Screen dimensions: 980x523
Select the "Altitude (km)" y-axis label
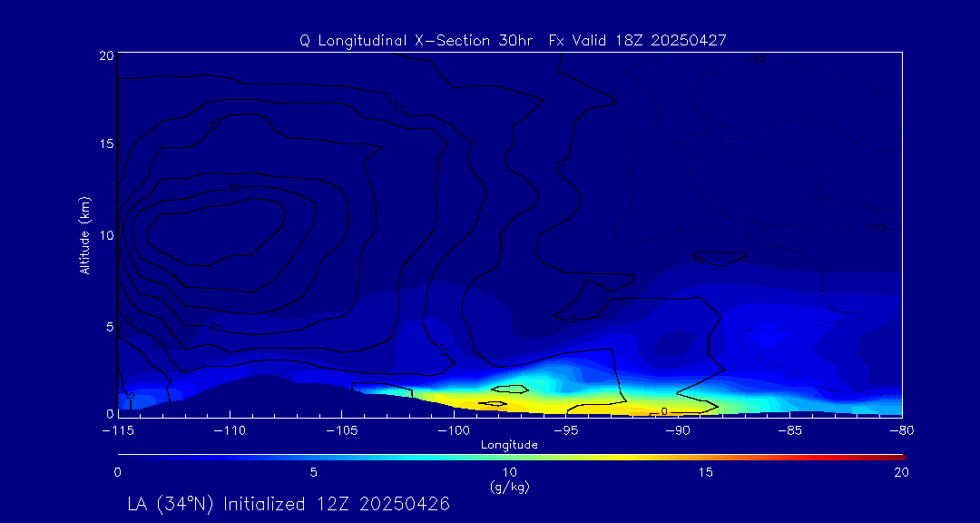tap(85, 235)
